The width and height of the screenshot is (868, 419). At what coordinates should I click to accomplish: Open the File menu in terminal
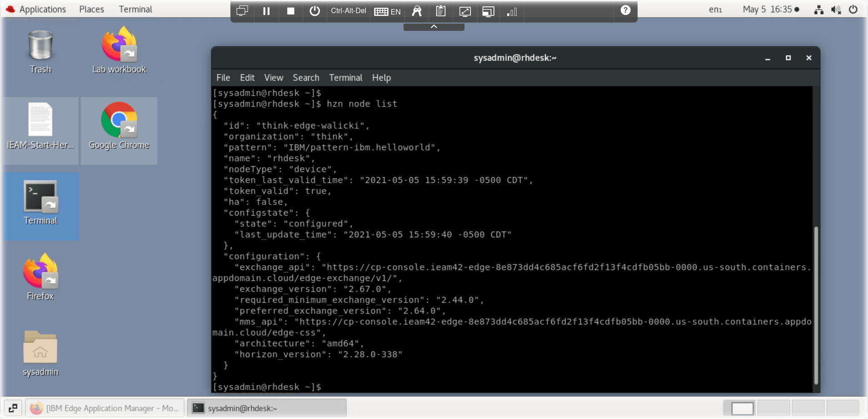point(223,78)
